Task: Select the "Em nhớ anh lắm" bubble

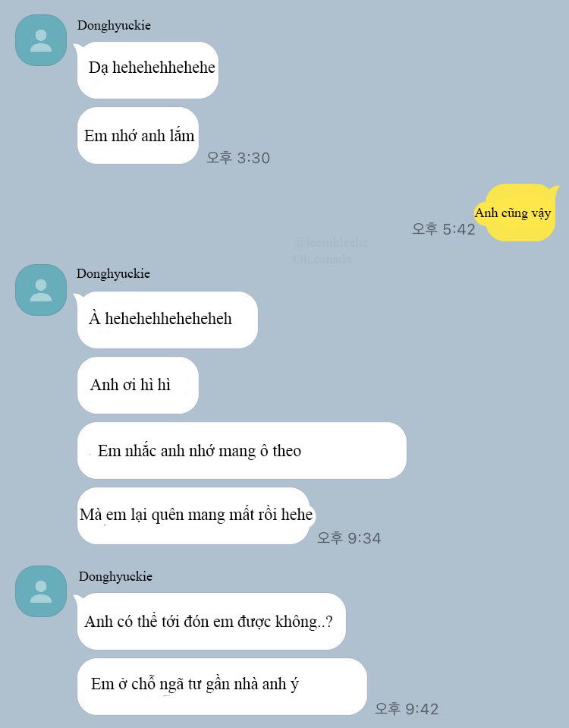Action: tap(138, 136)
